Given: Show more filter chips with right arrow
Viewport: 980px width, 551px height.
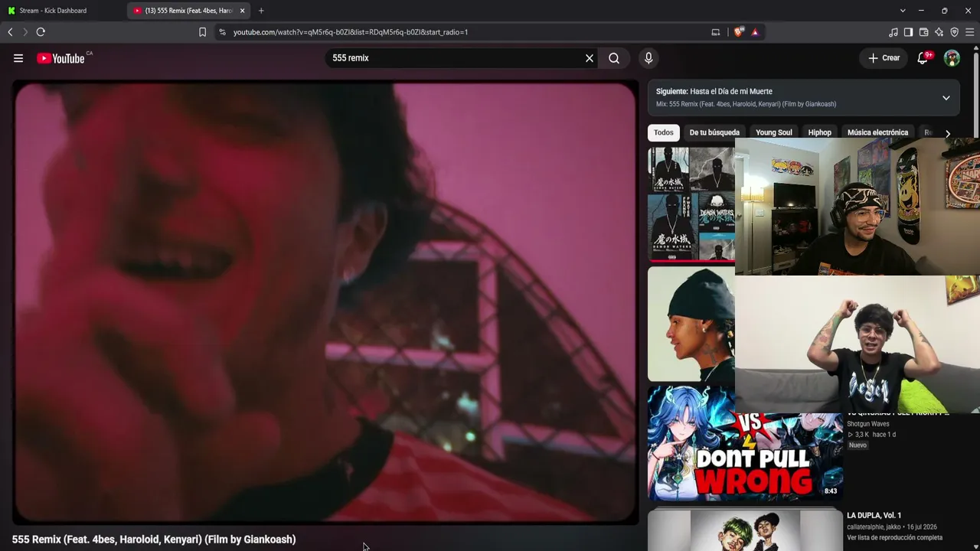Looking at the screenshot, I should click(948, 133).
